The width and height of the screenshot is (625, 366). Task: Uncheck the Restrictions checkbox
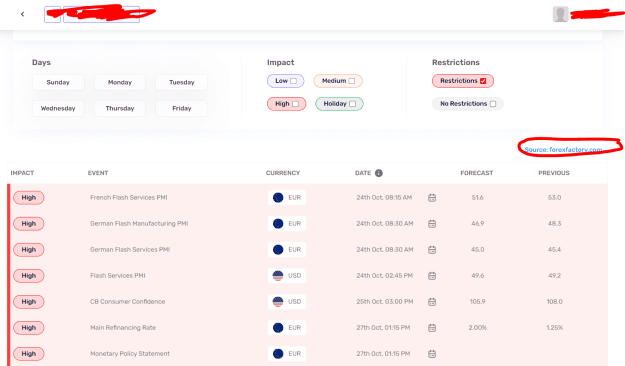point(483,81)
